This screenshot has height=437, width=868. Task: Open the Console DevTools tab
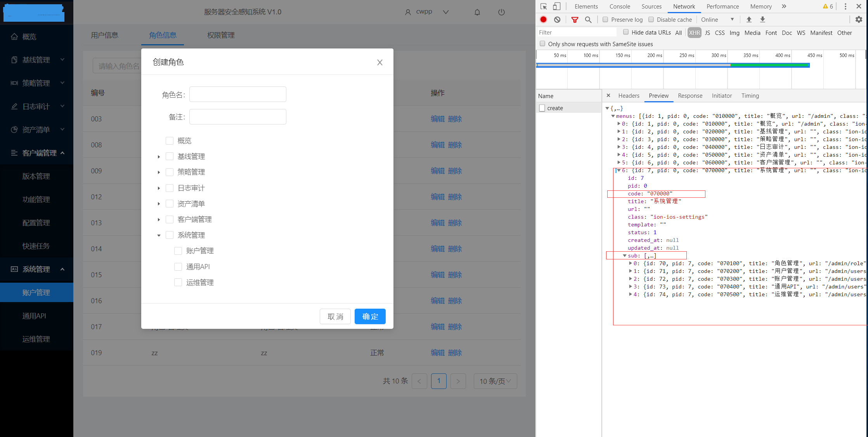620,7
